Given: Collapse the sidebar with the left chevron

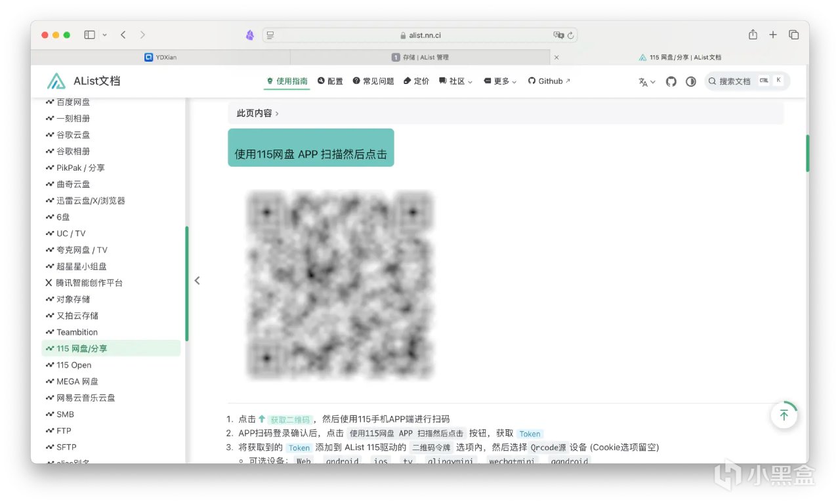Looking at the screenshot, I should [197, 281].
